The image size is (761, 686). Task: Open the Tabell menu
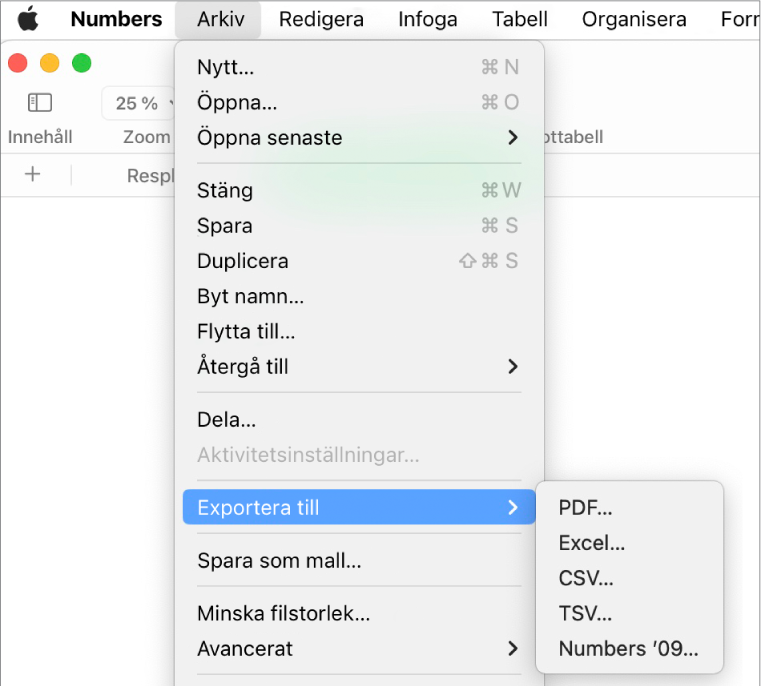519,19
